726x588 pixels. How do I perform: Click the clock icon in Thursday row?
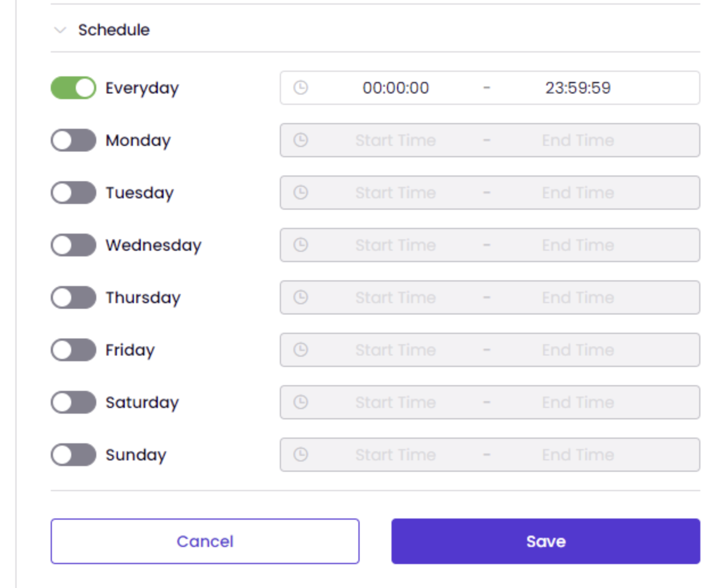[x=301, y=297]
